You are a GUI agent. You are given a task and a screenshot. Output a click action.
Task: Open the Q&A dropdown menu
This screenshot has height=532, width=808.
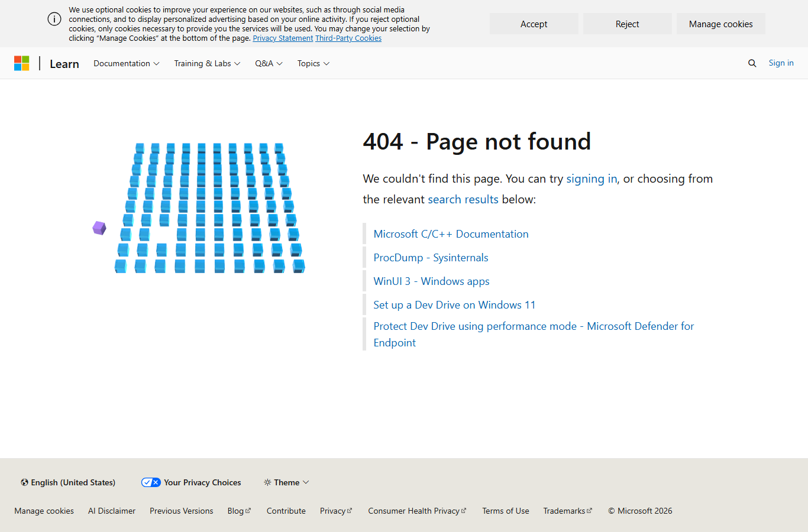[269, 63]
